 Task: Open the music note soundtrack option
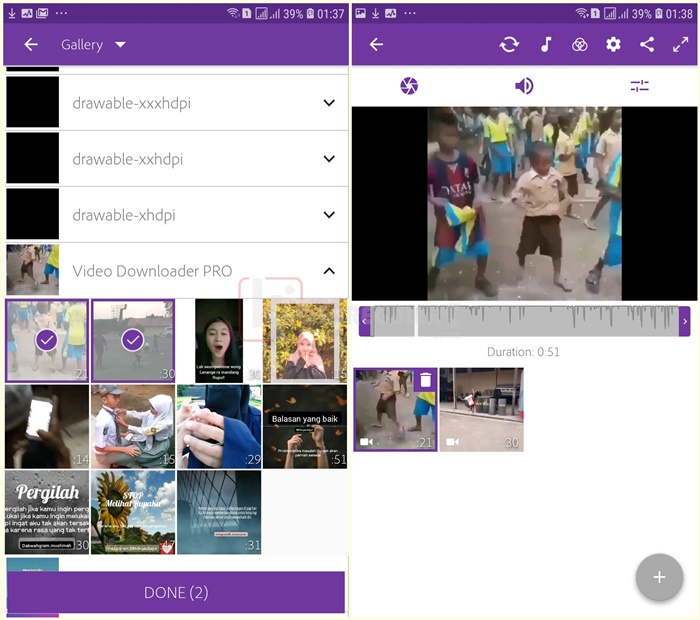546,44
